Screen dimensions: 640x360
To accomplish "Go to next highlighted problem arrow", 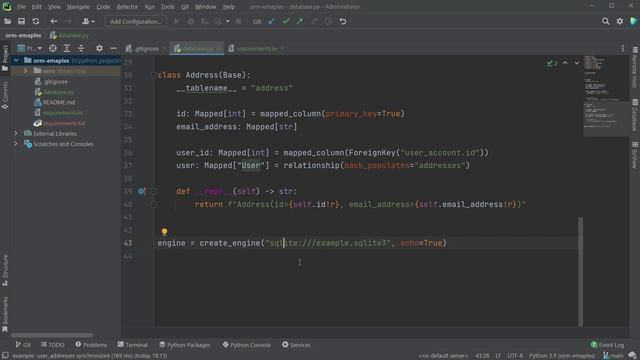I will pyautogui.click(x=576, y=63).
